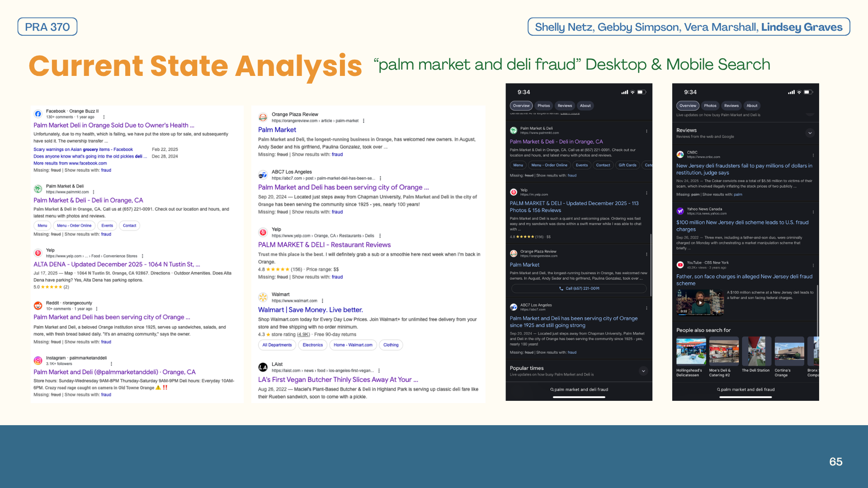The image size is (868, 488).
Task: Click the Clothing chip under Walmart
Action: tap(391, 345)
